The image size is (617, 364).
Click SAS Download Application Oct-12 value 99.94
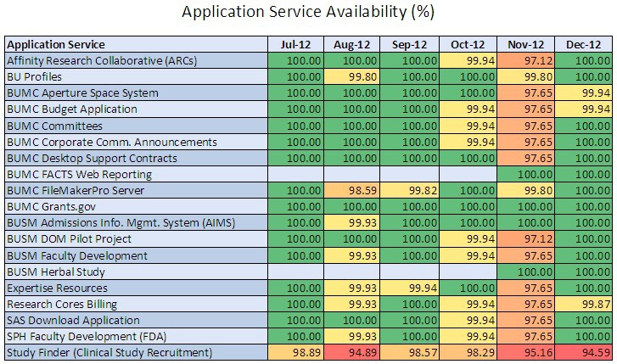click(x=468, y=321)
